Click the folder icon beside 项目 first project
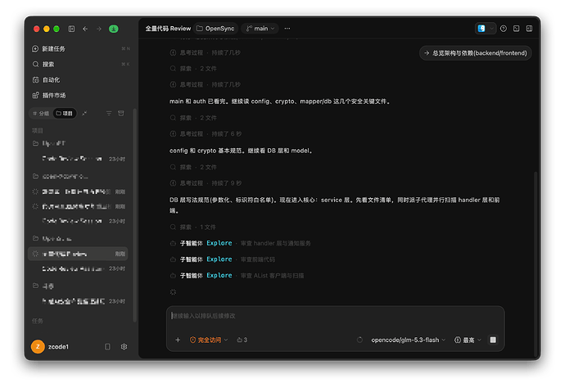This screenshot has width=565, height=392. (x=35, y=143)
